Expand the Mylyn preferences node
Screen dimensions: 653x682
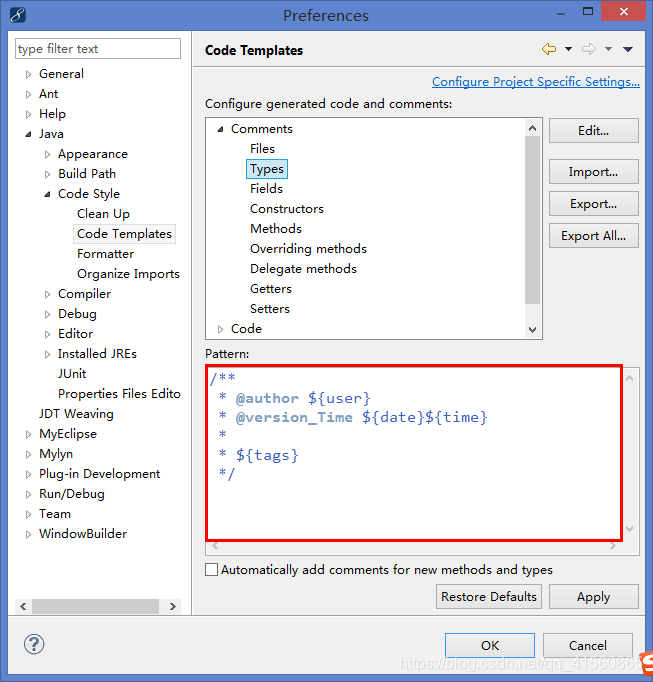point(28,455)
